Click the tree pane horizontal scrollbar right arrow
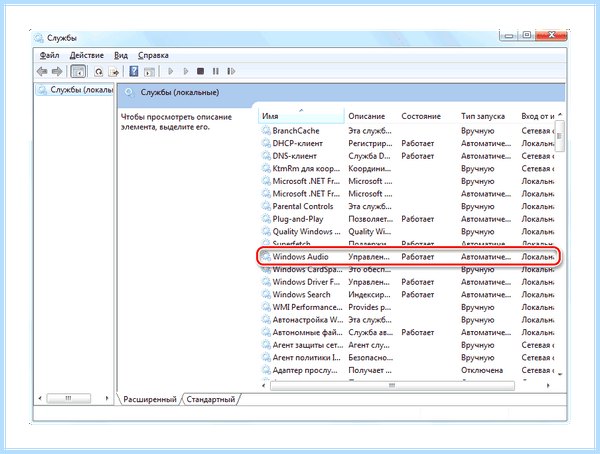 (x=107, y=398)
